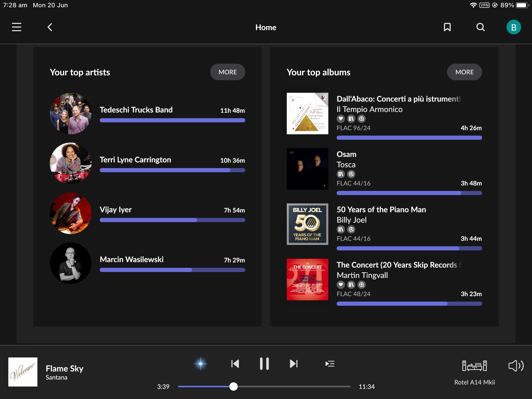Open now playing track Flame Sky

click(65, 369)
